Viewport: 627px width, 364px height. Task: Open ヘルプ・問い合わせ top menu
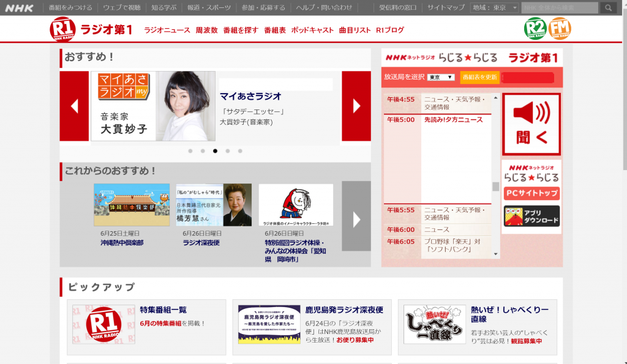coord(324,7)
